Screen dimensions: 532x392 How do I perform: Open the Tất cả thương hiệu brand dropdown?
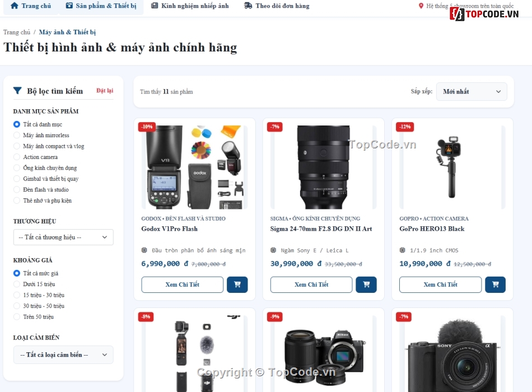click(63, 237)
